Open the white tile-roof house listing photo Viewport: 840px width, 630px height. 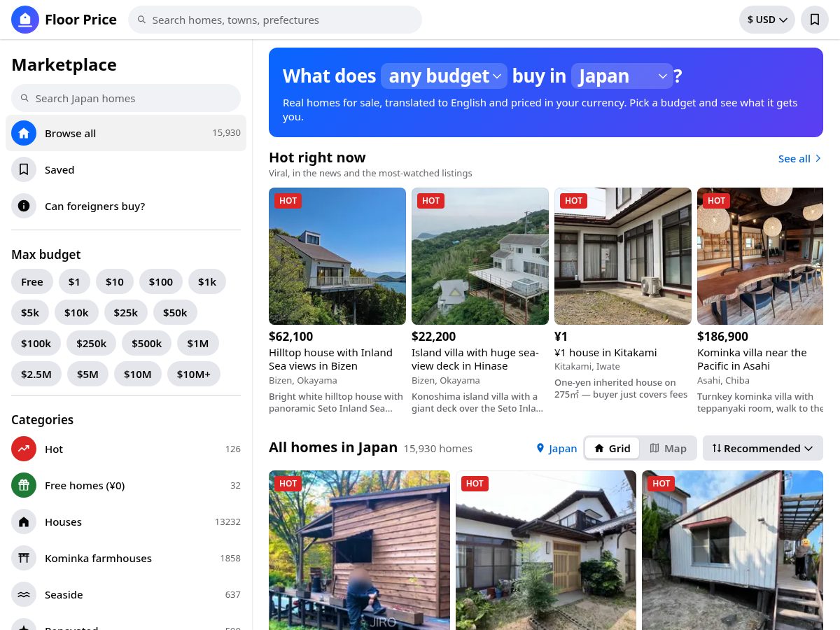[x=546, y=550]
